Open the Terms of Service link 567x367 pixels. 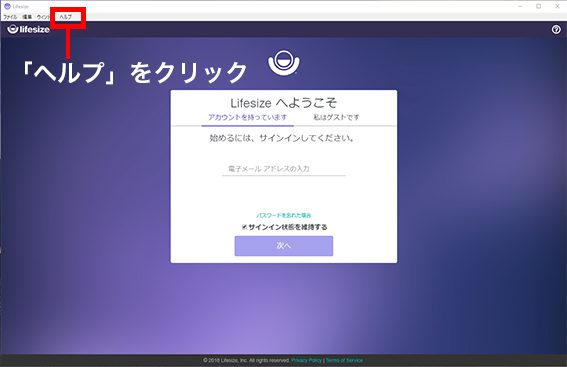(x=344, y=360)
